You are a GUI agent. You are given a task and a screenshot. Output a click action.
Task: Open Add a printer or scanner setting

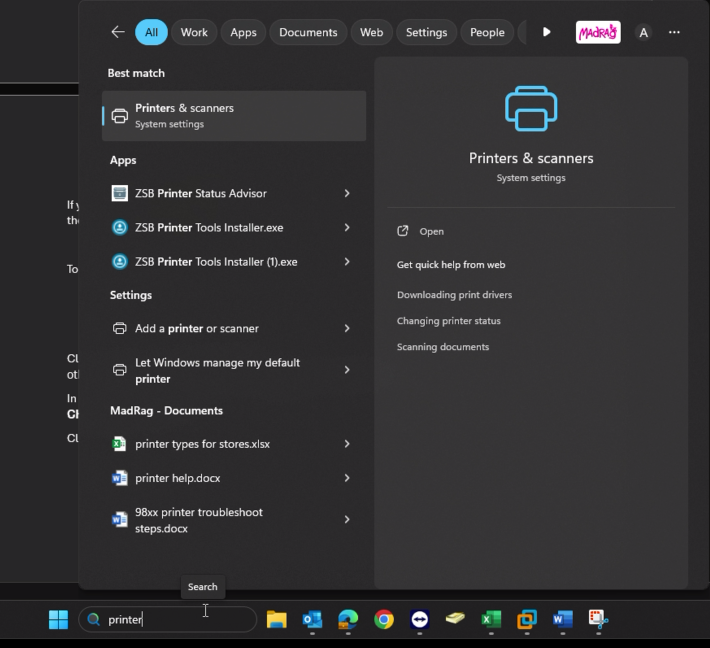pos(234,328)
